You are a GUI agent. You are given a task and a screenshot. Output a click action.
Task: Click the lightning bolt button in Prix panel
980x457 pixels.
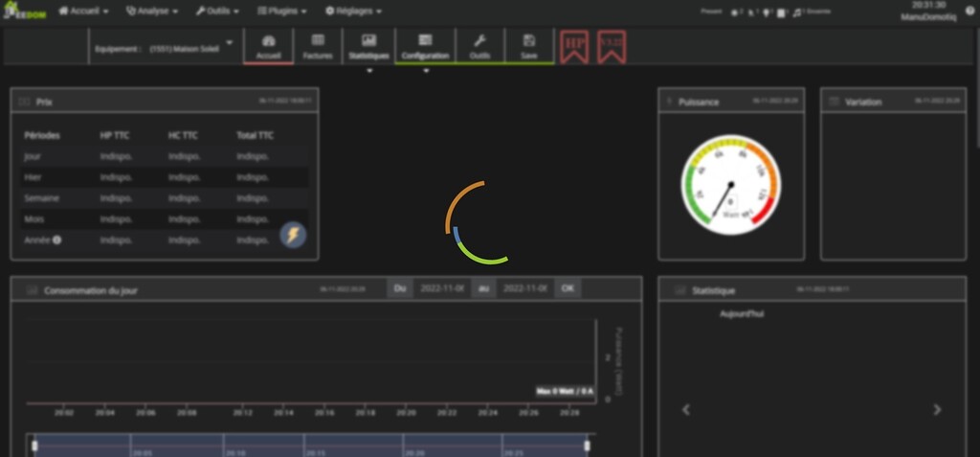coord(292,236)
